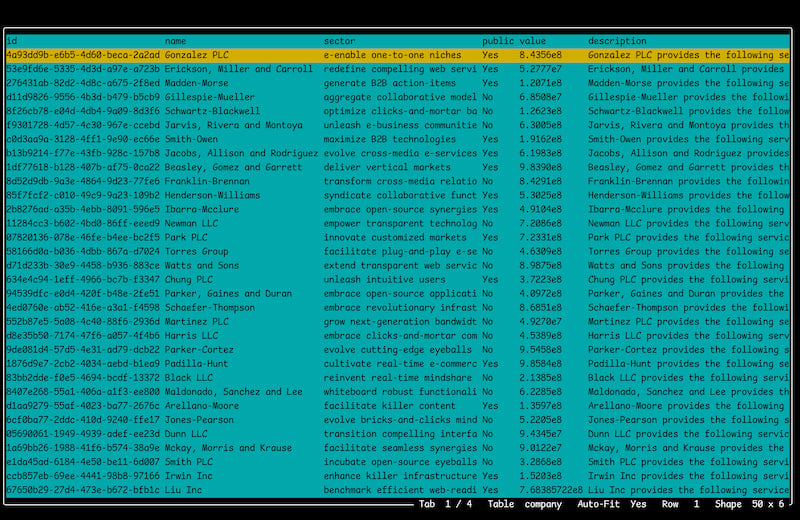Click the 'Tab 1 / 4' status indicator
Viewport: 800px width, 520px height.
(x=445, y=504)
